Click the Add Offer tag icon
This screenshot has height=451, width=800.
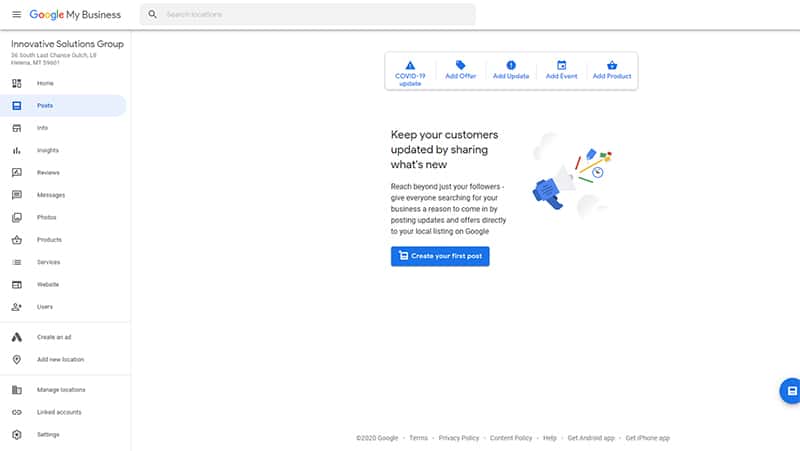[x=460, y=65]
